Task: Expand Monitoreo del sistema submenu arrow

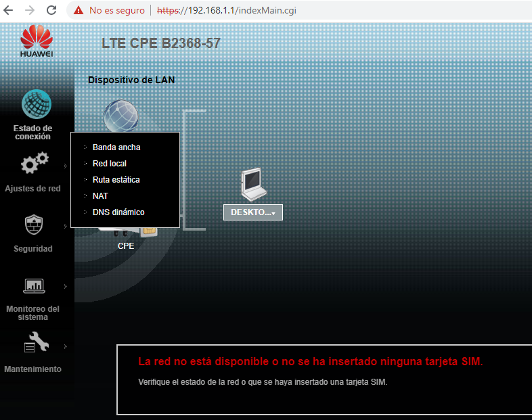Action: coord(66,287)
